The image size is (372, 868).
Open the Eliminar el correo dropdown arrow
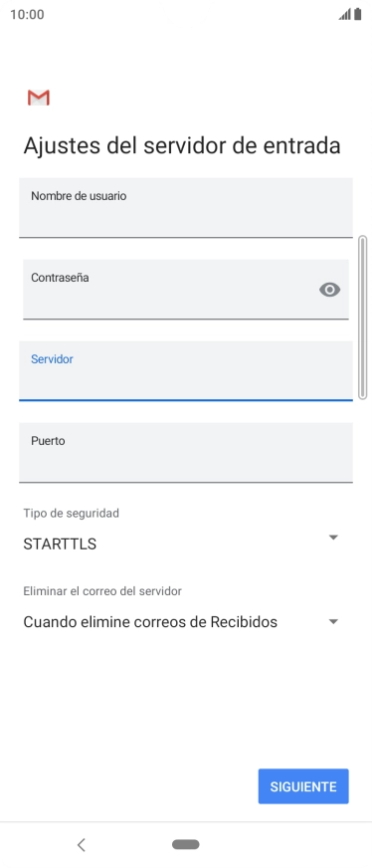(333, 622)
